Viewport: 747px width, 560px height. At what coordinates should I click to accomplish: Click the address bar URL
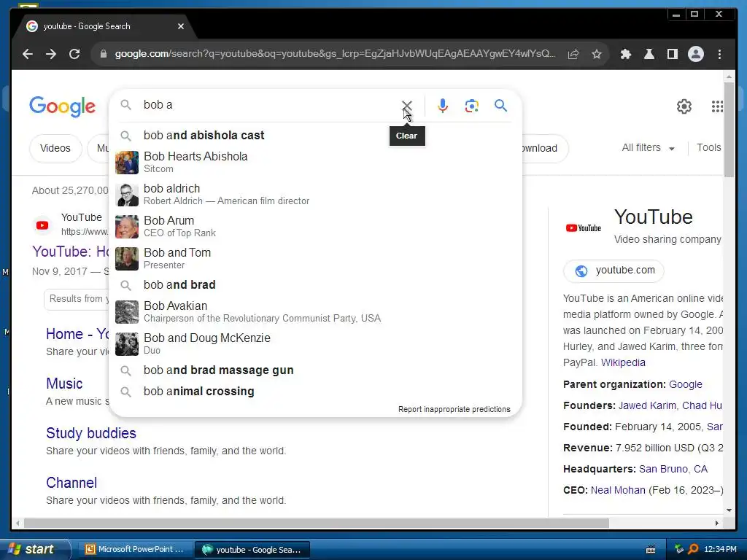[335, 54]
